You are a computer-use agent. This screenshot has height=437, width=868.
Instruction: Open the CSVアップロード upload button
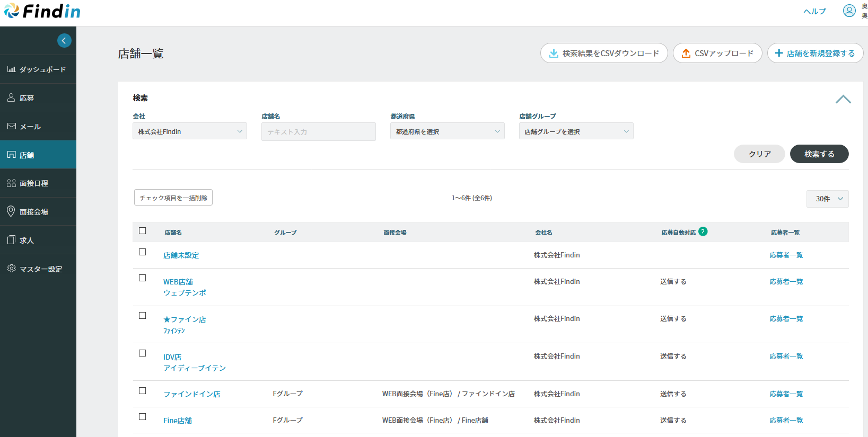[717, 53]
